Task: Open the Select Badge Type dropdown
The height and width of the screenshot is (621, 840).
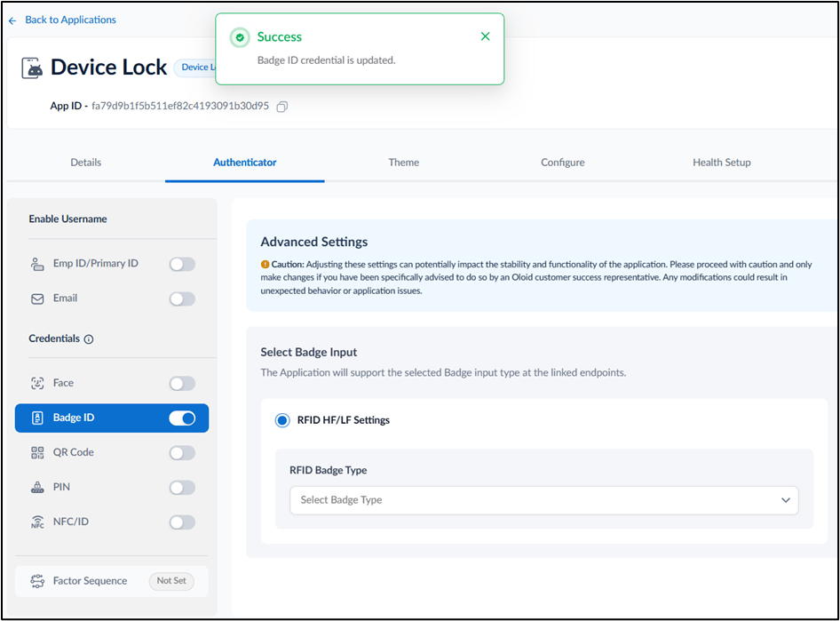Action: tap(543, 500)
